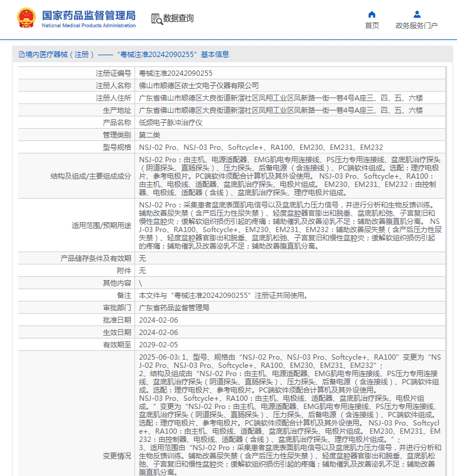Click the 审批部门 label
Image resolution: width=457 pixels, height=476 pixels.
(117, 308)
